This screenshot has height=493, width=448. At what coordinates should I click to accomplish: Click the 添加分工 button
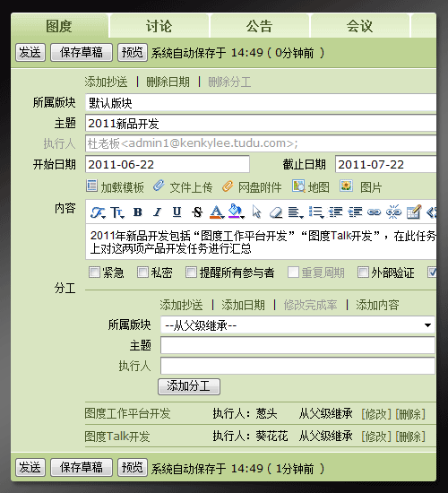click(x=189, y=386)
